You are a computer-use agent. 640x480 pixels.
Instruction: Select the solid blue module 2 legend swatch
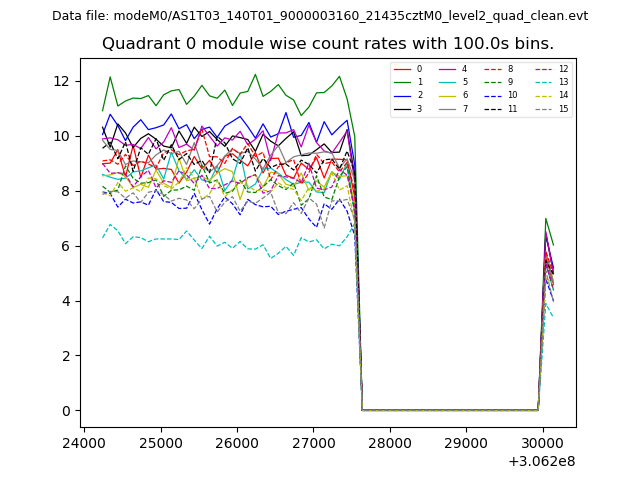(402, 95)
